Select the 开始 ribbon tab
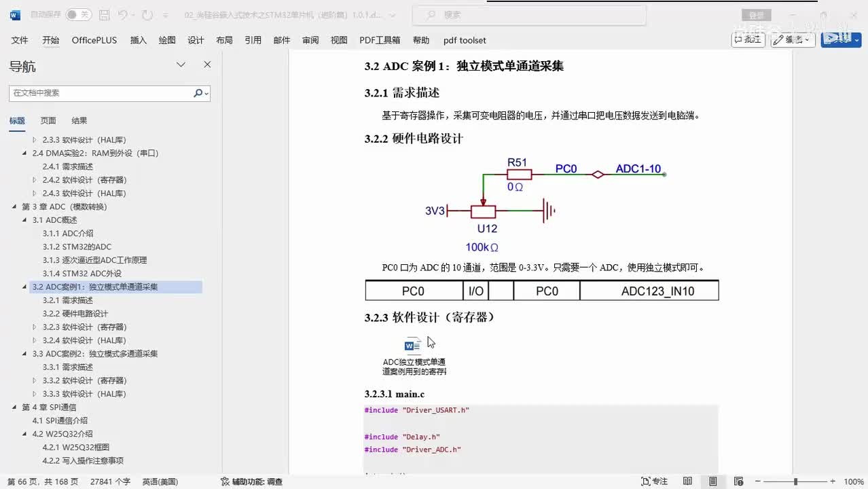 pyautogui.click(x=50, y=40)
